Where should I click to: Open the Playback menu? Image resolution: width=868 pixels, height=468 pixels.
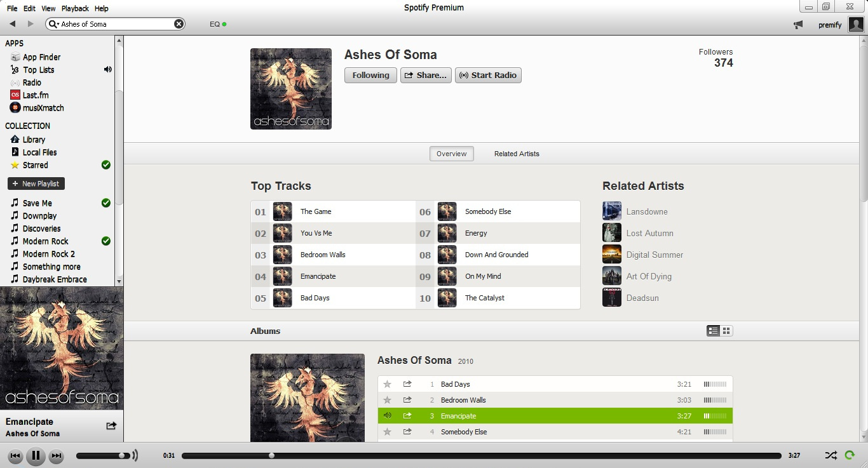75,8
